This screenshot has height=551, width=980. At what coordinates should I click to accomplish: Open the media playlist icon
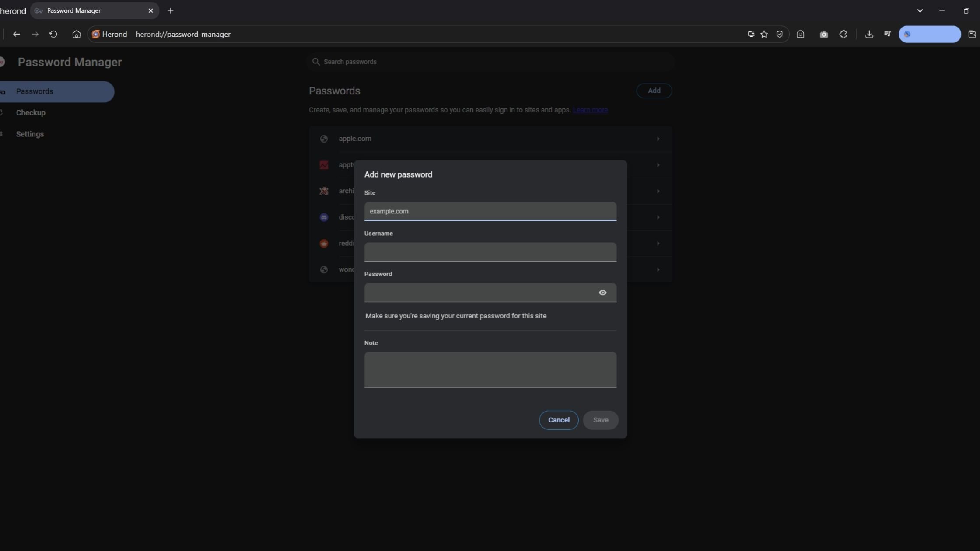(x=887, y=35)
